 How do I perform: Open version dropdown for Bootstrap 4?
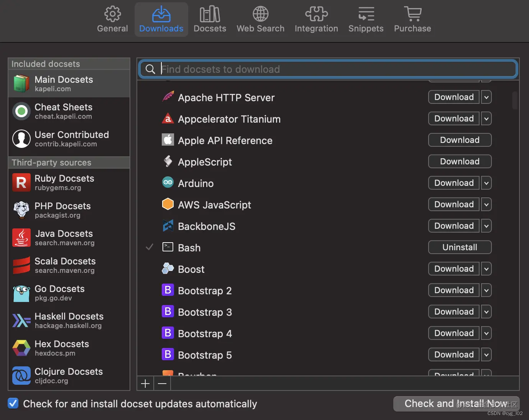[486, 333]
